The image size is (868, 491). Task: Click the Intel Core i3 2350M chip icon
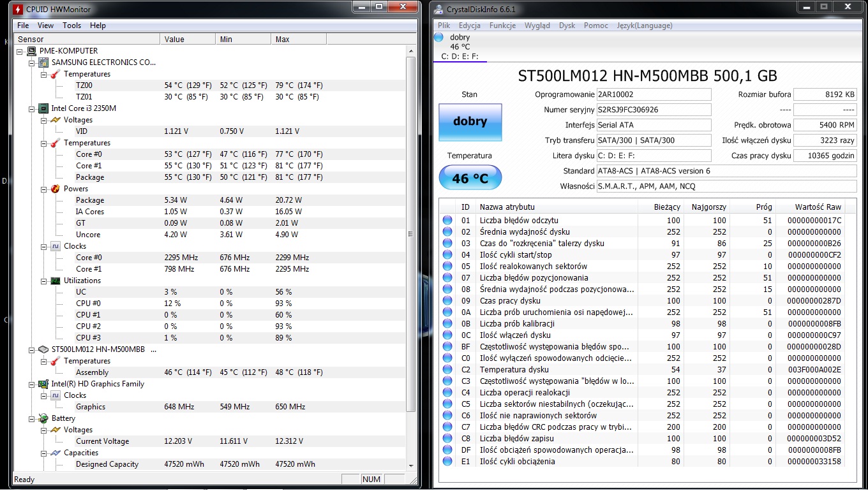(43, 108)
